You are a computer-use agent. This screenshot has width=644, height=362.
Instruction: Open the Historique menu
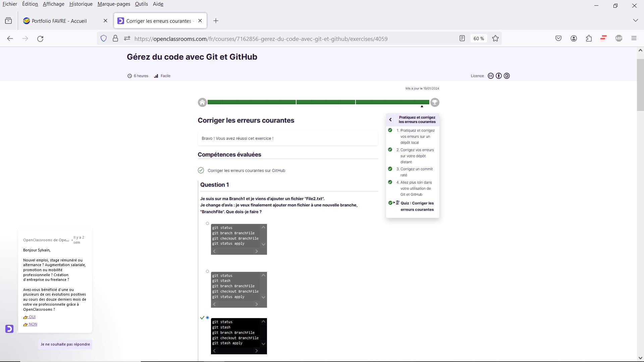pyautogui.click(x=81, y=4)
